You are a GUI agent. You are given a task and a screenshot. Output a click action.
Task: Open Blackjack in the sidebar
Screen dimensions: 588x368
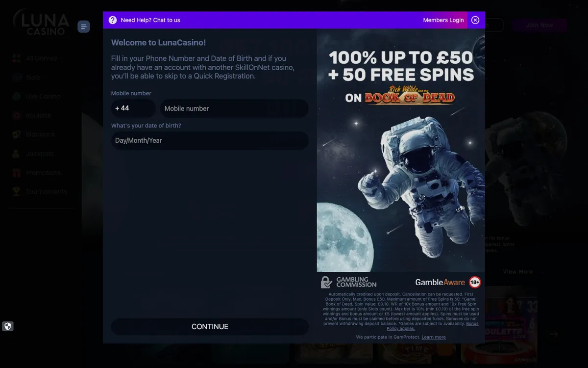(40, 134)
